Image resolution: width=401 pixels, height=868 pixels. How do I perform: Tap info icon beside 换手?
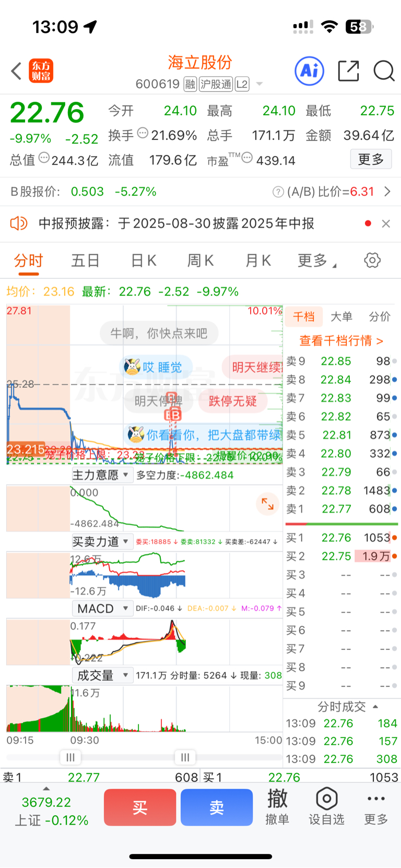[x=143, y=134]
